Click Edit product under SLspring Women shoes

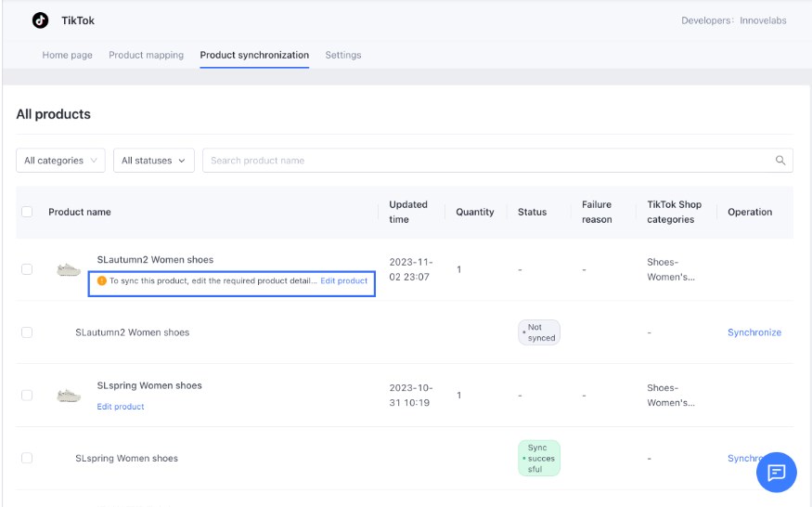coord(121,407)
